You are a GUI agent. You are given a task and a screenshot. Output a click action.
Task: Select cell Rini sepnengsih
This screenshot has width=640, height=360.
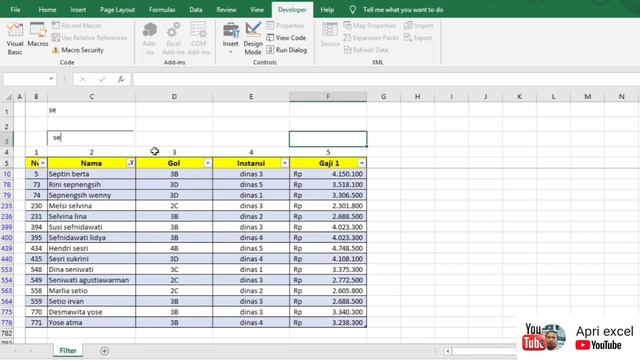[91, 184]
